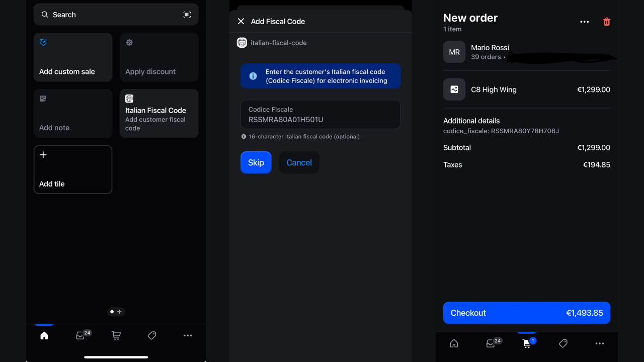The height and width of the screenshot is (362, 644).
Task: Click the C8 High Wing product thumbnail
Action: [454, 89]
